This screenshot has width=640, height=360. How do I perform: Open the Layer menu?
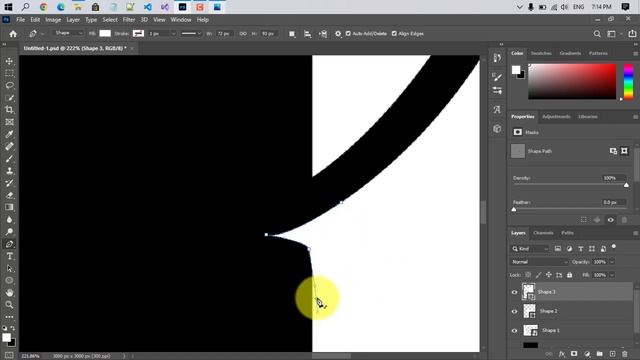point(73,20)
